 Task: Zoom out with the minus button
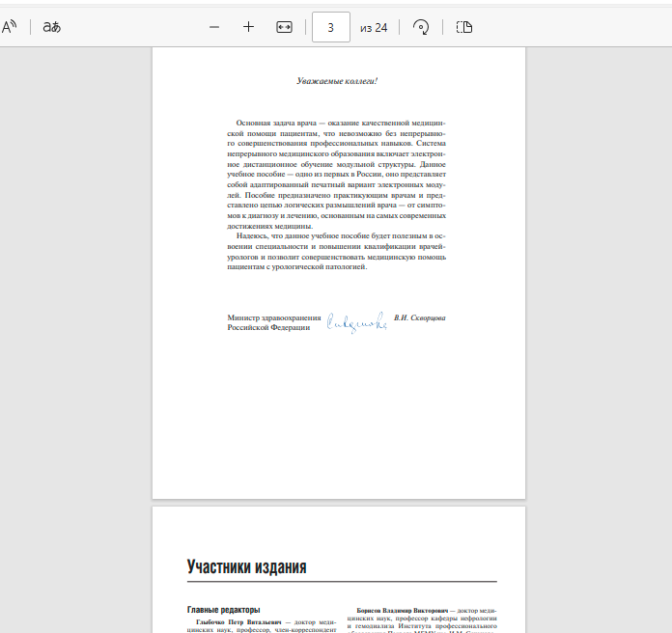click(214, 27)
